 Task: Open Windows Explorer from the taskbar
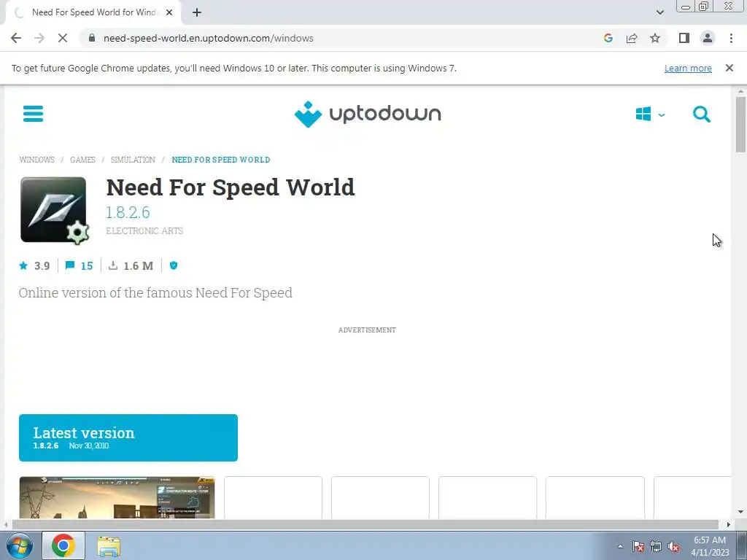109,545
